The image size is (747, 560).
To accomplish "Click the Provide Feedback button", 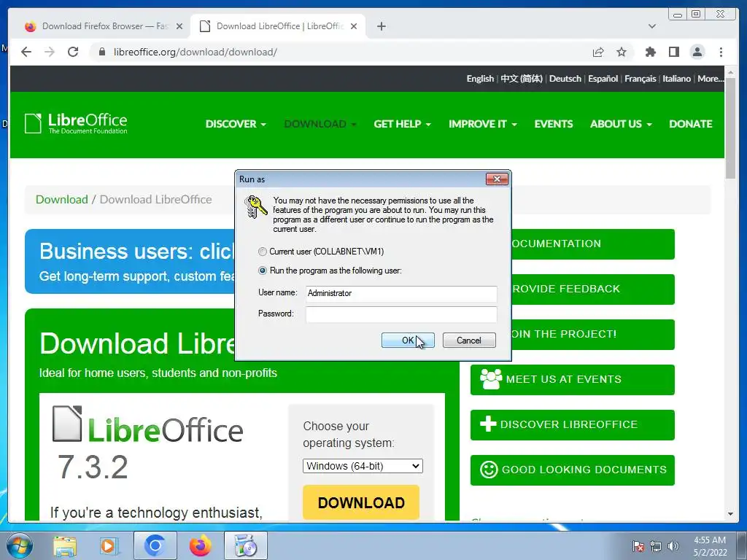I will (592, 289).
